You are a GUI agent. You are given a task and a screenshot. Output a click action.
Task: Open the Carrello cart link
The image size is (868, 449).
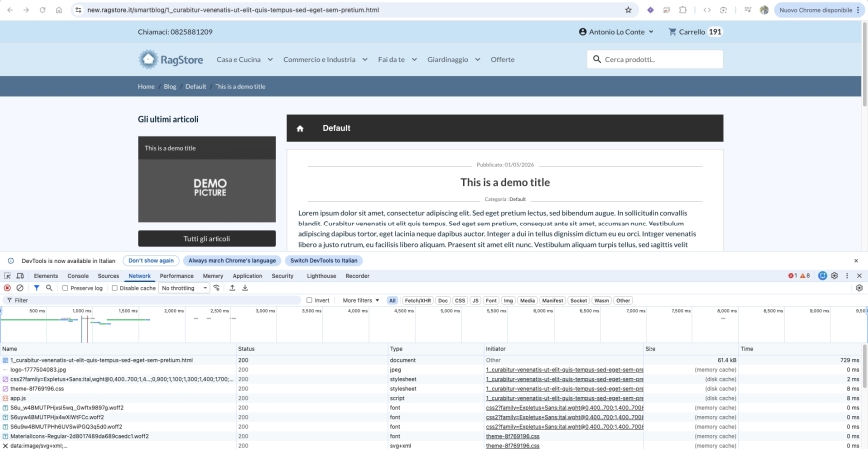695,32
